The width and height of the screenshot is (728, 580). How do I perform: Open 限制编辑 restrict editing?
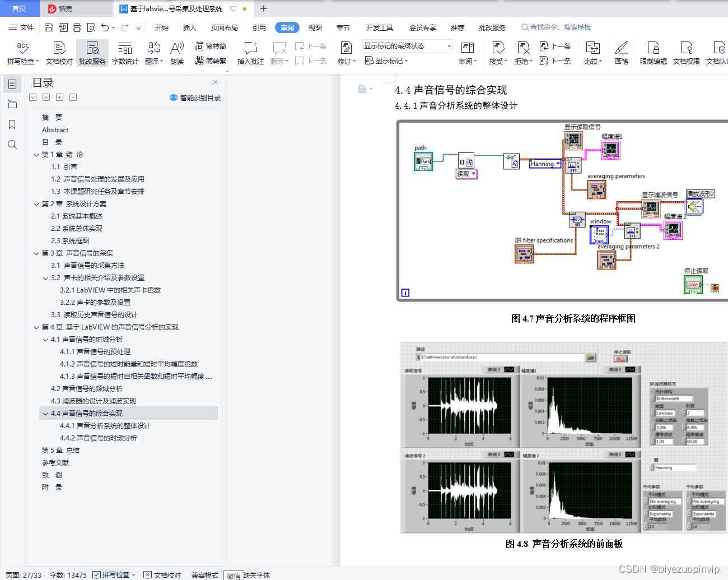click(653, 53)
